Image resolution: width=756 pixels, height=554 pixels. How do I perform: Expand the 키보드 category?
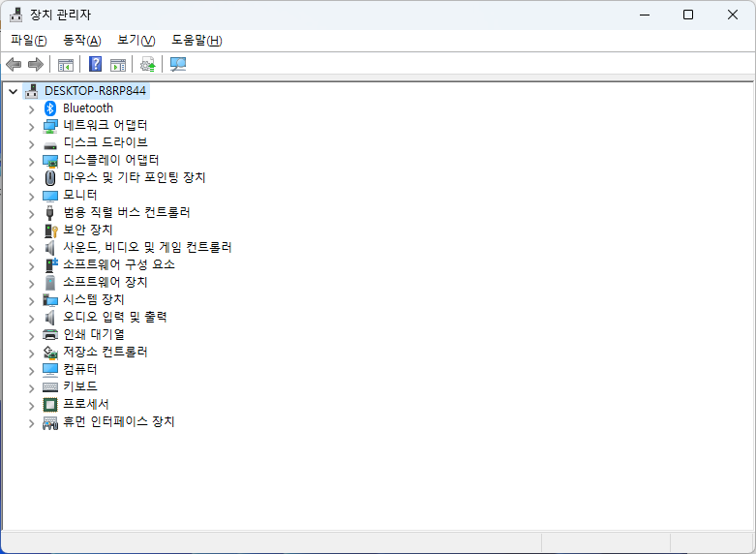[31, 388]
